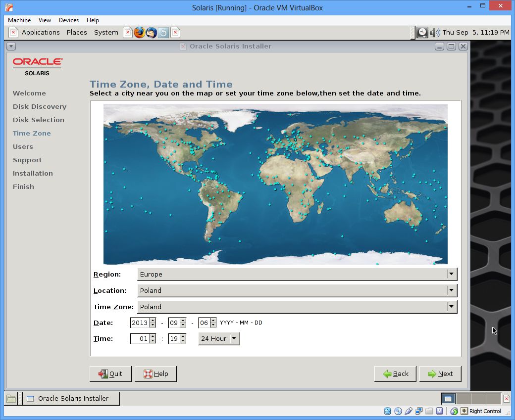Image resolution: width=515 pixels, height=420 pixels.
Task: Switch to the second workspace
Action: pyautogui.click(x=463, y=399)
